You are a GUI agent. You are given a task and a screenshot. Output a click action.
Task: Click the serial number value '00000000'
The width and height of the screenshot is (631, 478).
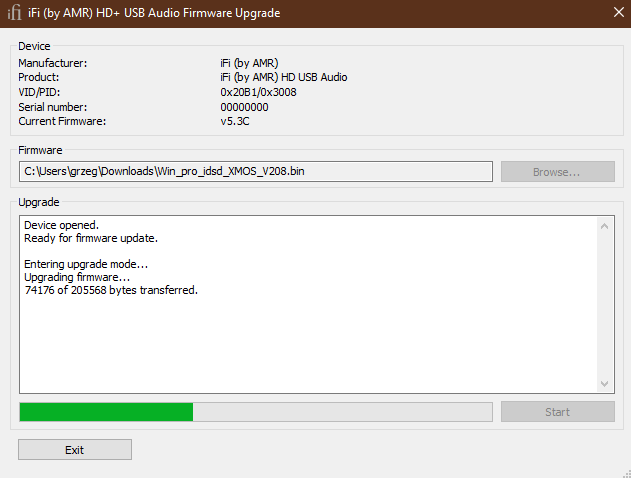pyautogui.click(x=244, y=107)
